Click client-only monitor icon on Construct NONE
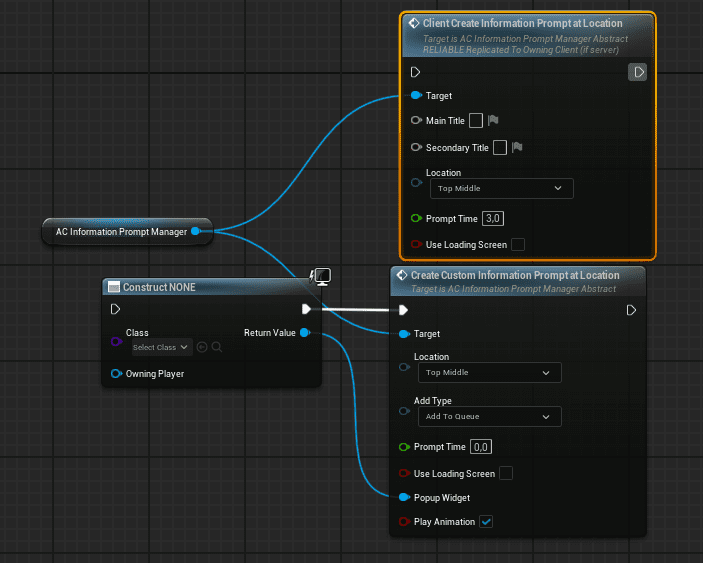Screen dimensions: 703x563 point(321,276)
